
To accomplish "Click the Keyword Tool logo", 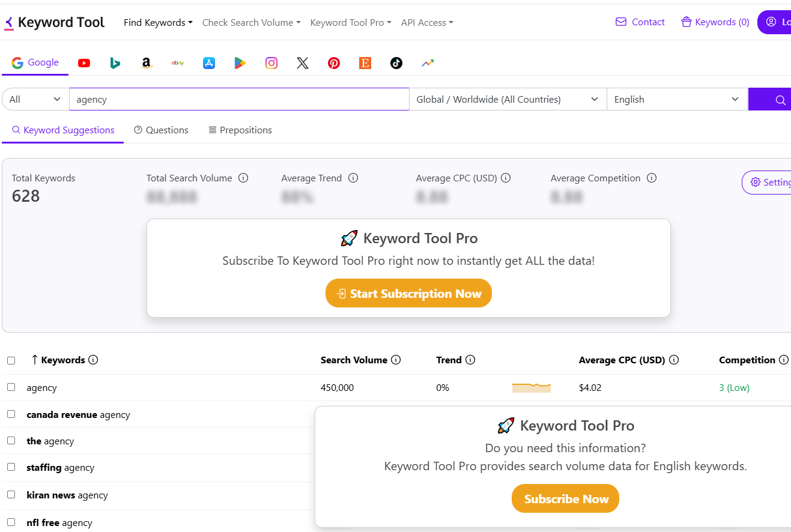I will click(x=54, y=23).
